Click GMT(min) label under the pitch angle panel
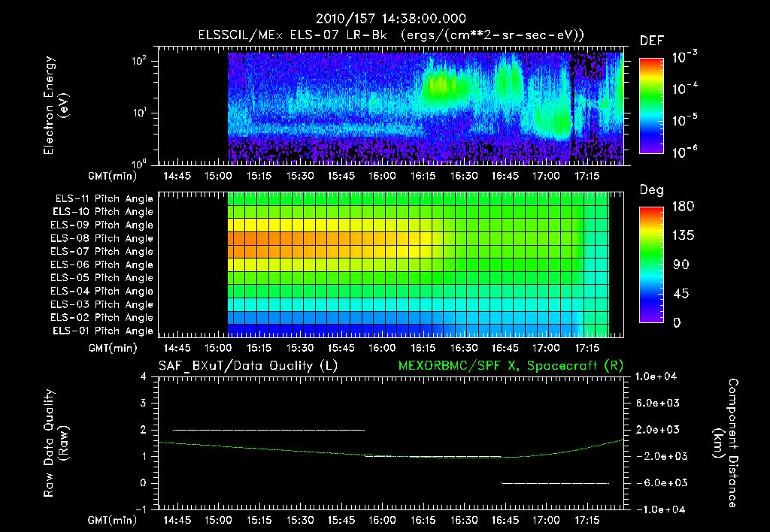Image resolution: width=770 pixels, height=532 pixels. click(112, 348)
